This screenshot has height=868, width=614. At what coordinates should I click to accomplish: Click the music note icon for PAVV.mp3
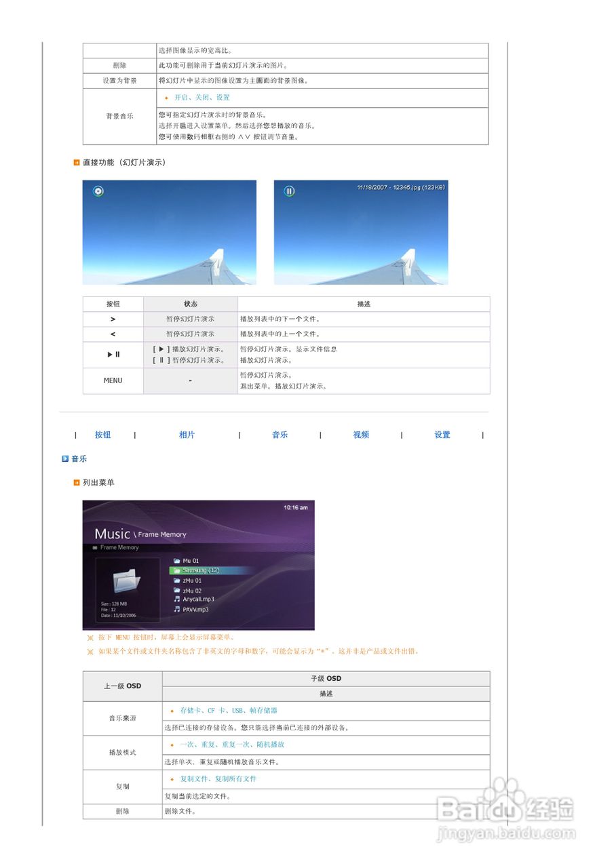tap(176, 609)
